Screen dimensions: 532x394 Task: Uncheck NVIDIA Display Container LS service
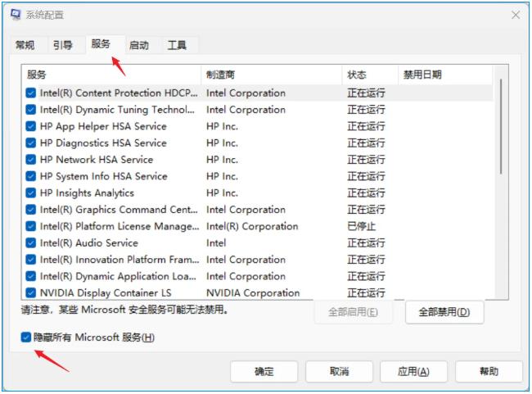coord(31,293)
